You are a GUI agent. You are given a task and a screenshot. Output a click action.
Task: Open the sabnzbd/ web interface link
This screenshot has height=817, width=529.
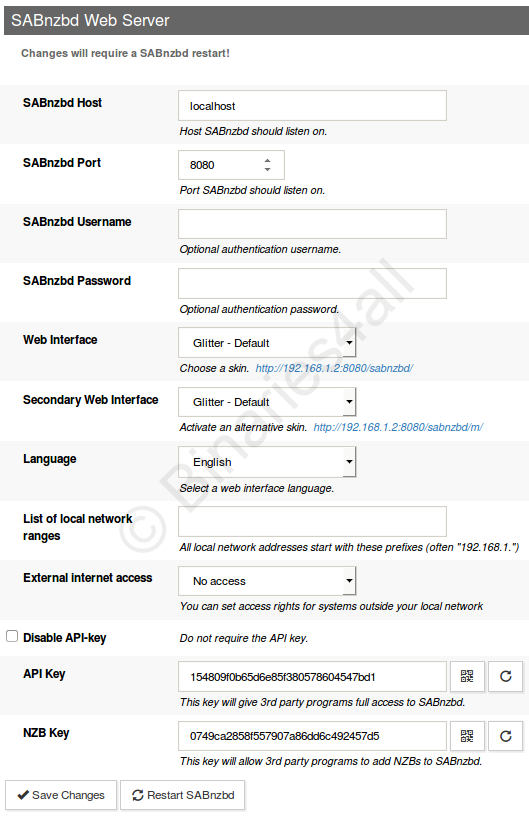point(334,368)
